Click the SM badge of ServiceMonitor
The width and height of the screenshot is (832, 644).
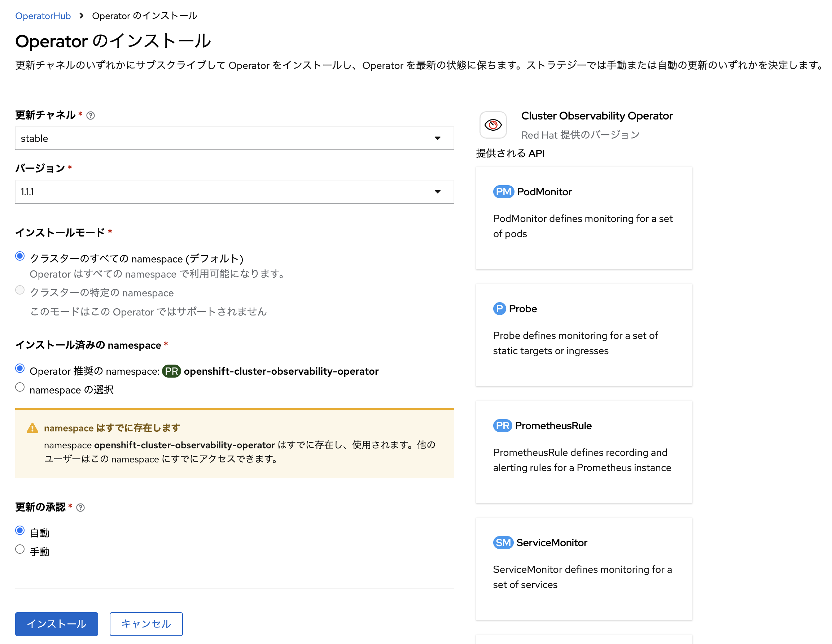[503, 543]
